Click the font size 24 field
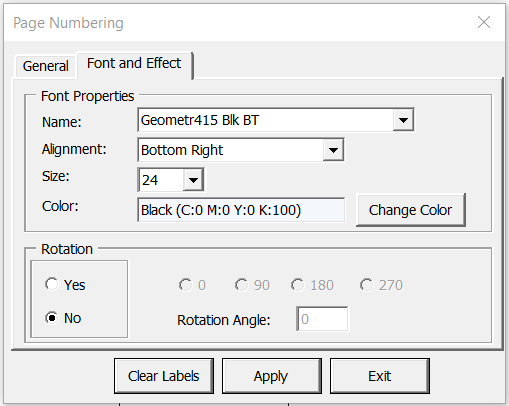 pyautogui.click(x=161, y=180)
